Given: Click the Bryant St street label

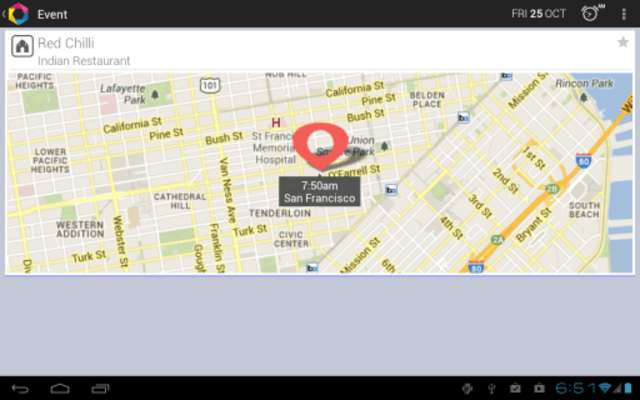Looking at the screenshot, I should (533, 225).
